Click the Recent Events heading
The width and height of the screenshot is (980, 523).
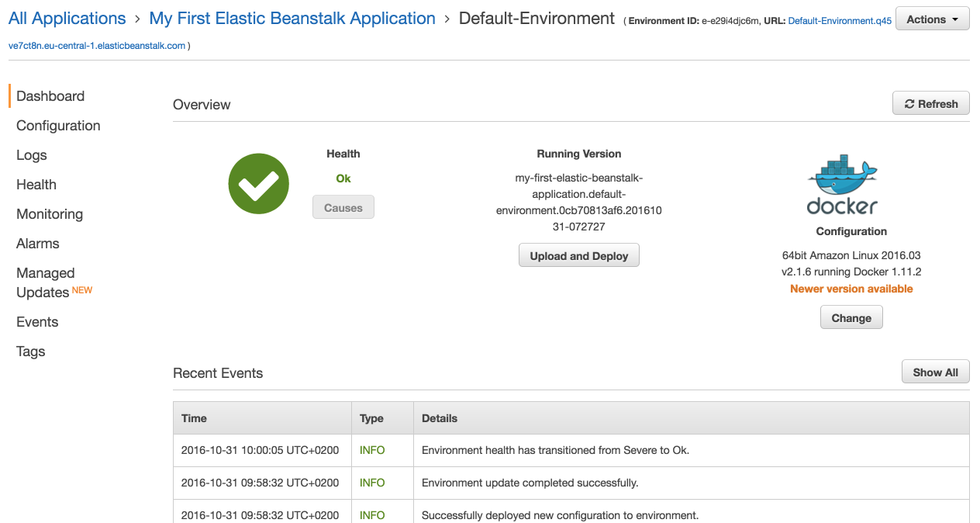[x=218, y=373]
